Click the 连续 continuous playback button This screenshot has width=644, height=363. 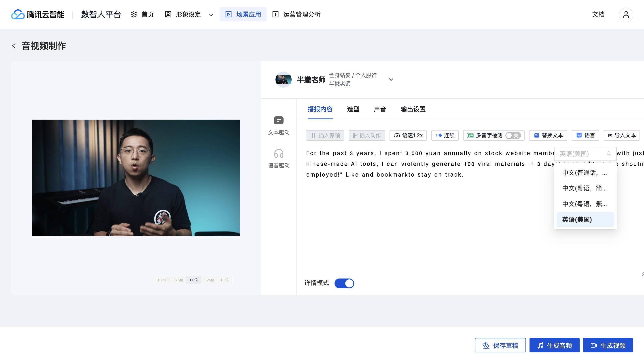coord(445,135)
